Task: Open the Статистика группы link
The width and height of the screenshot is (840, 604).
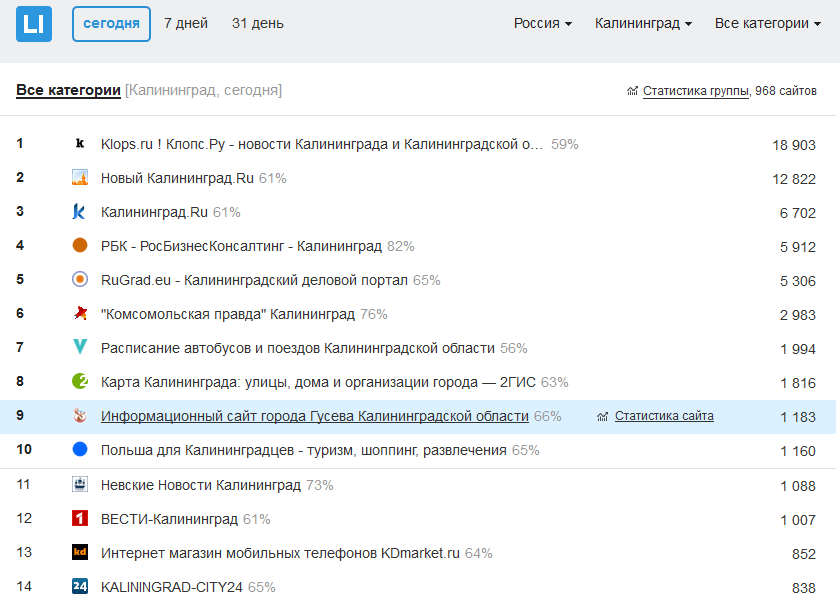Action: [x=696, y=91]
